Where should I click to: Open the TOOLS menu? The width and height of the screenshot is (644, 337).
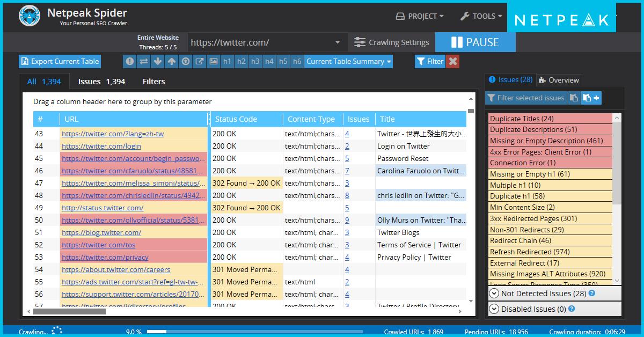tap(481, 16)
